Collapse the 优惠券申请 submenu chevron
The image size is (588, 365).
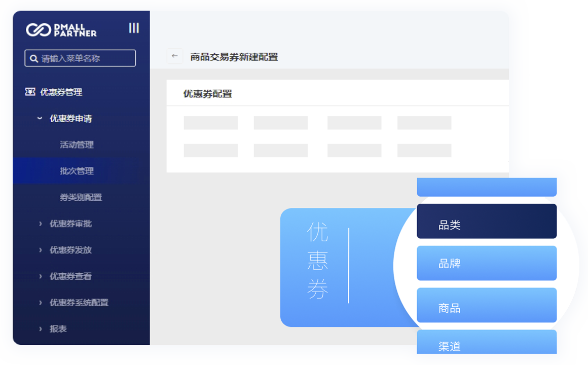pos(40,118)
